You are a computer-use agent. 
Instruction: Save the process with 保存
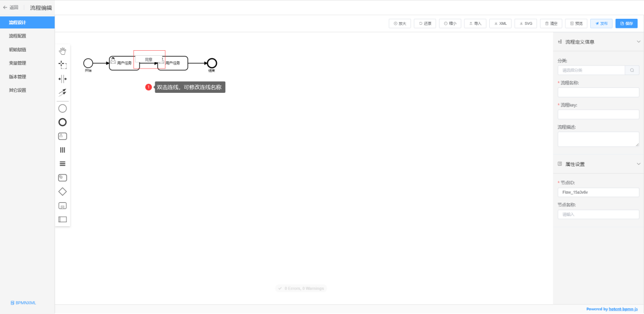coord(627,23)
